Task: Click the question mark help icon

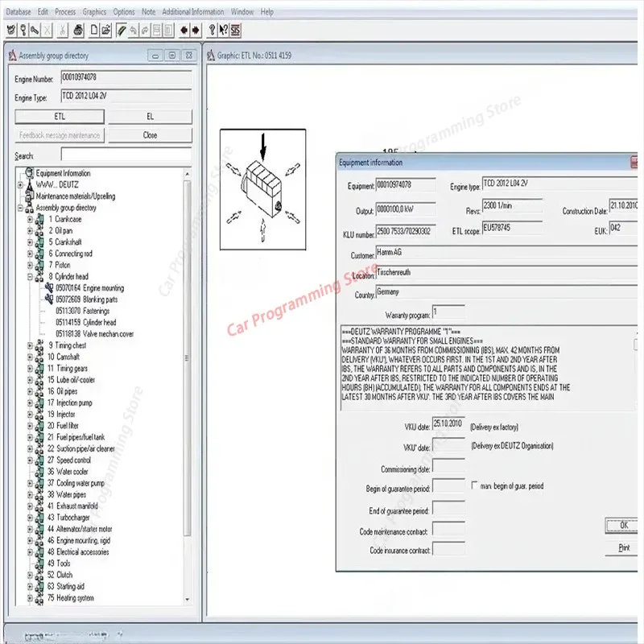Action: 212,30
